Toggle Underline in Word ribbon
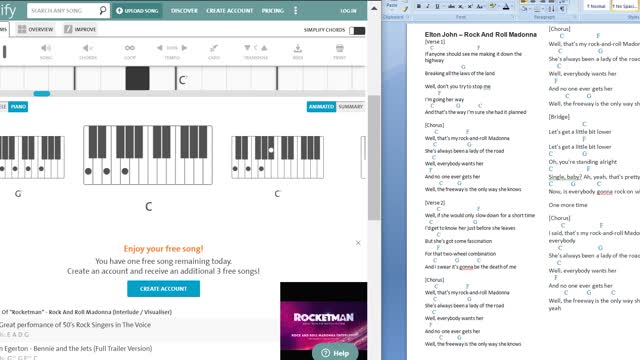Image resolution: width=640 pixels, height=360 pixels. coord(437,6)
